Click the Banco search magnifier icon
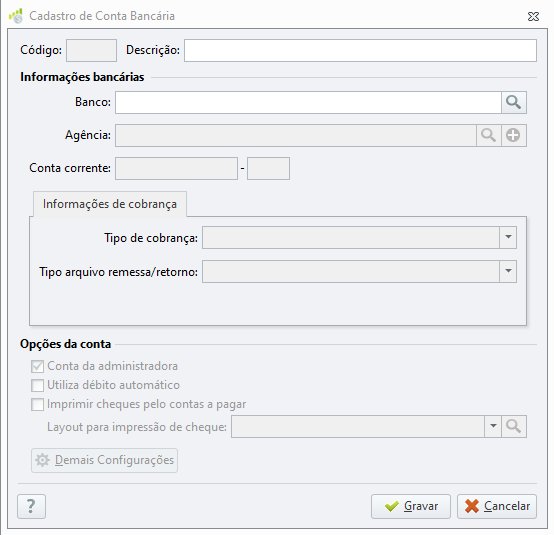Screen dimensions: 554x535 click(514, 102)
